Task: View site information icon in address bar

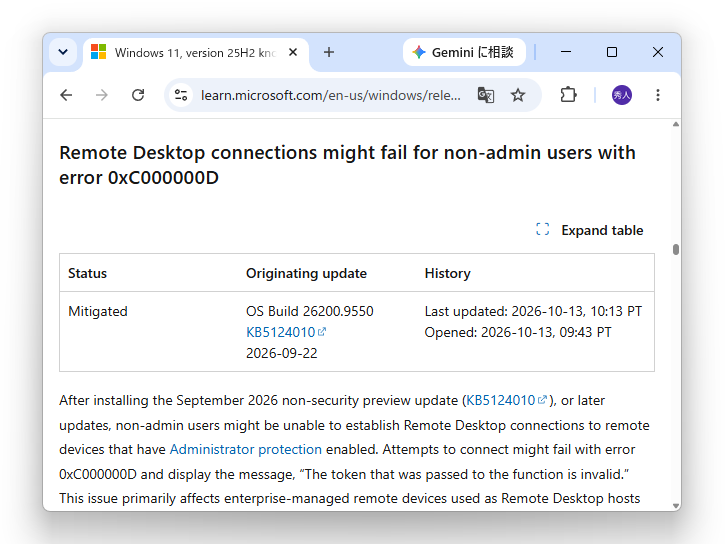Action: coord(181,95)
